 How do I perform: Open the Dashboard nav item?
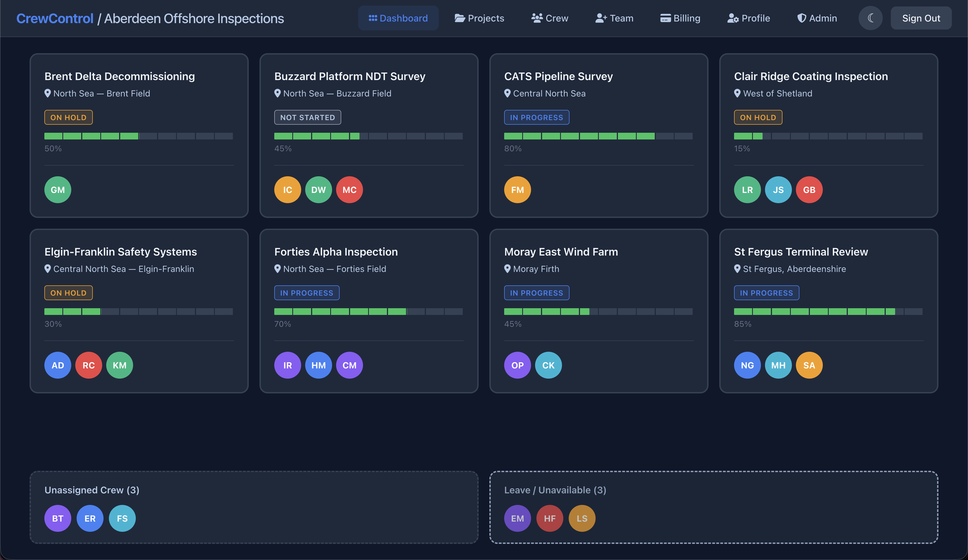pos(398,18)
